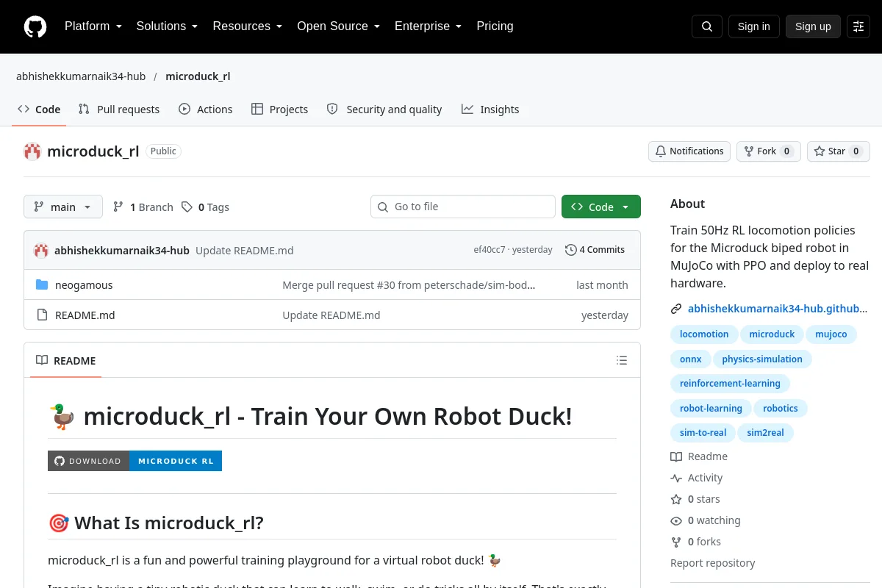Click the search magnifier icon
882x588 pixels.
(707, 26)
